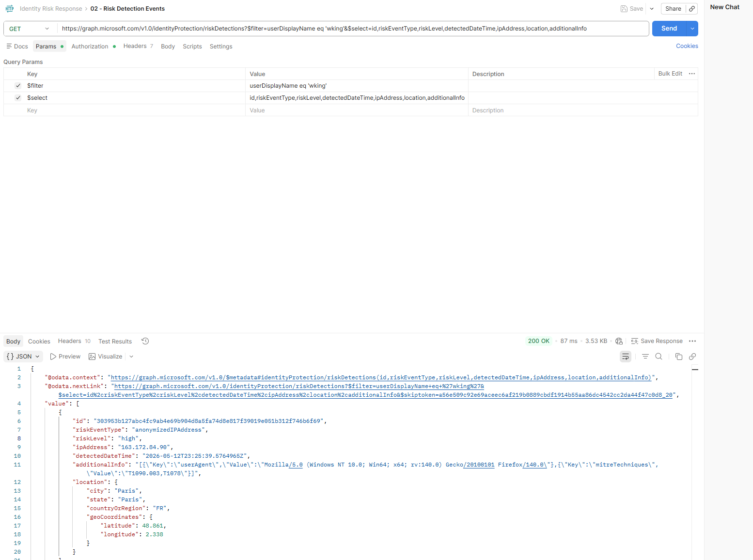
Task: Copy the request link icon
Action: tap(692, 9)
